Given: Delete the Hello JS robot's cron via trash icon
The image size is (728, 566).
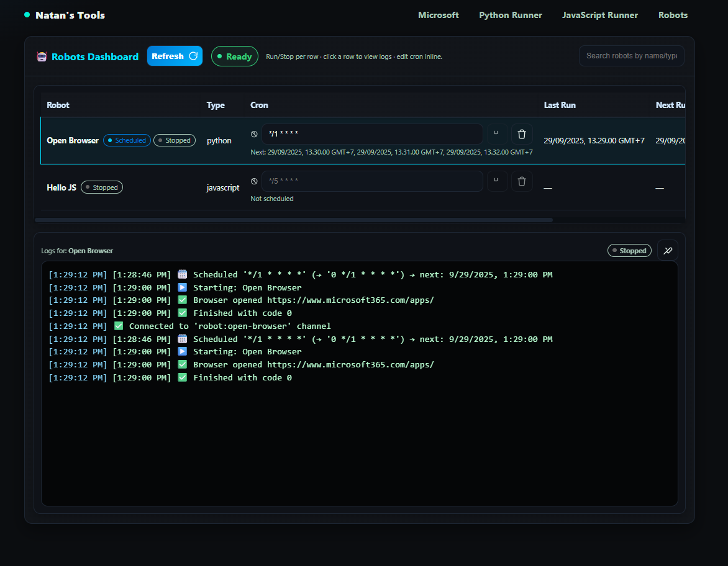Looking at the screenshot, I should pyautogui.click(x=522, y=181).
